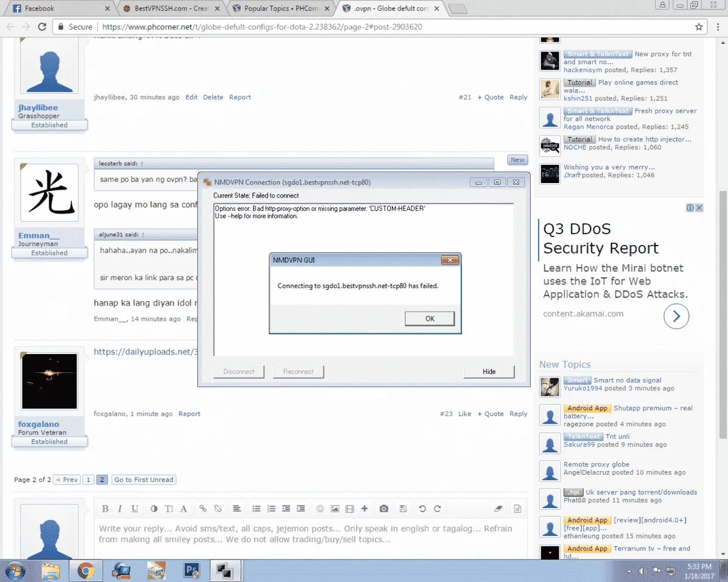This screenshot has height=582, width=728.
Task: Switch editor to BB code mode icon
Action: [517, 509]
